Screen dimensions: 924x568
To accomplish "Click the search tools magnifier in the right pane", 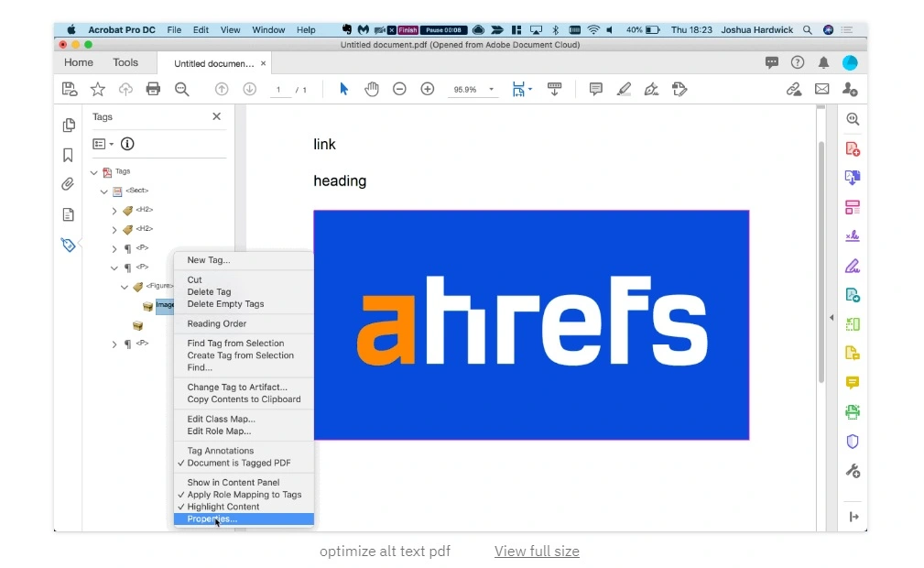I will [x=853, y=119].
